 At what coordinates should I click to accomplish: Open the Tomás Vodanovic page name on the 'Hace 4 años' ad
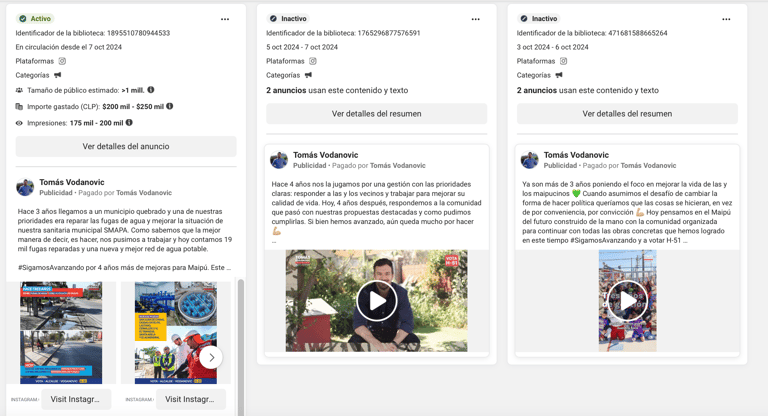click(x=326, y=155)
